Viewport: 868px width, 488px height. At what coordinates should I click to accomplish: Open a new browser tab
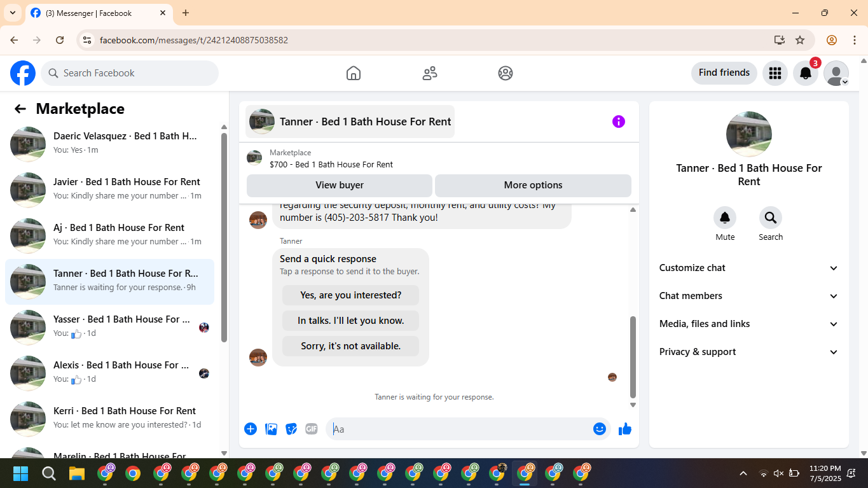(186, 13)
